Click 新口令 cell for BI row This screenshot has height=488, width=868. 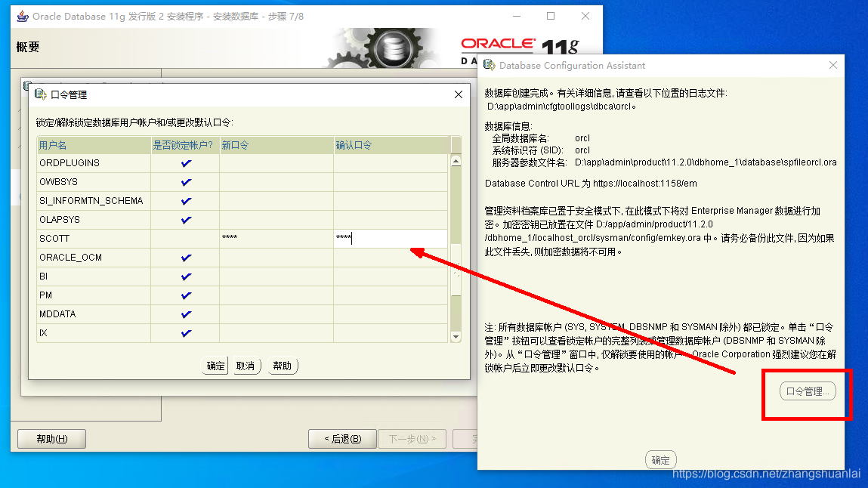(x=276, y=276)
